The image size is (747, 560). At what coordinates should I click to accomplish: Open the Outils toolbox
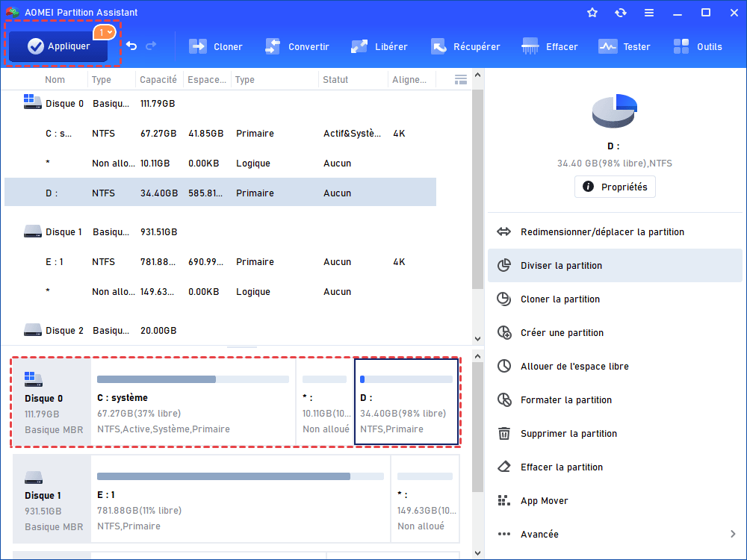[x=682, y=46]
